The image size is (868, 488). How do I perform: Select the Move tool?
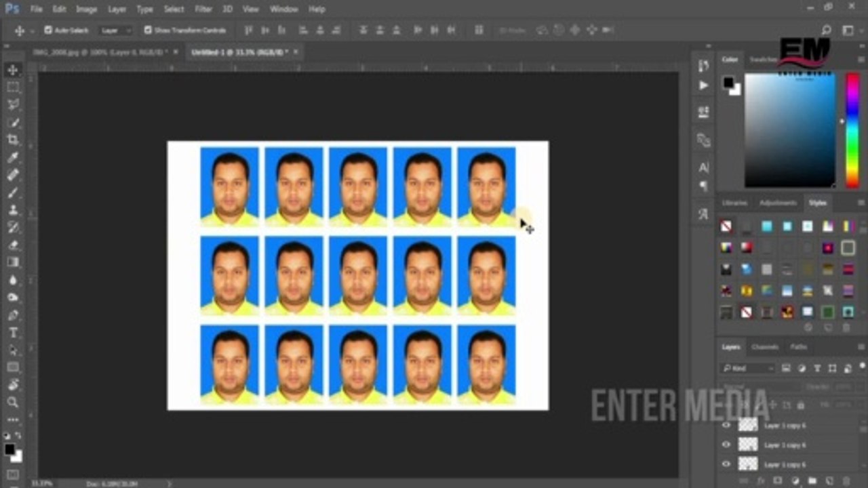point(13,70)
